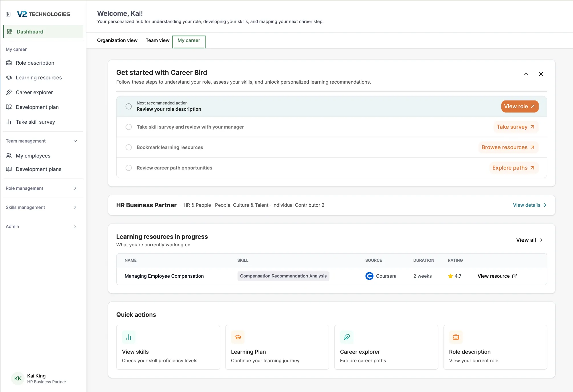Open Development plan via the book icon in the sidebar
573x392 pixels.
coord(9,107)
